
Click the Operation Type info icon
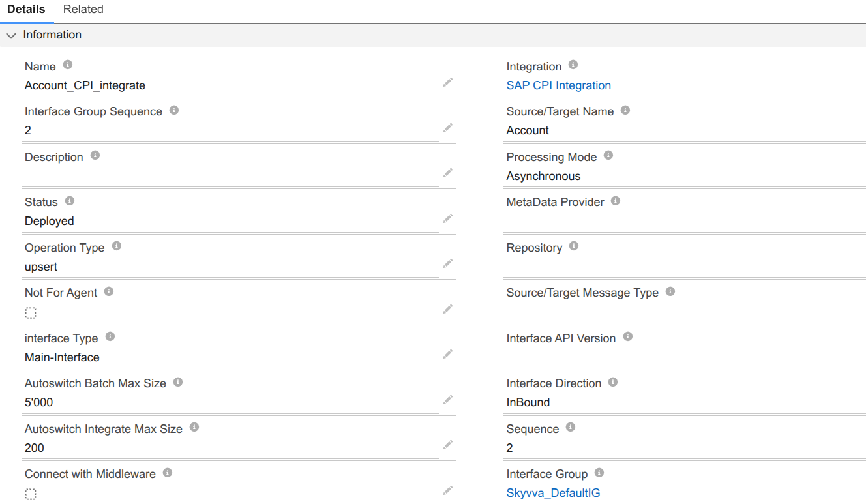point(117,246)
